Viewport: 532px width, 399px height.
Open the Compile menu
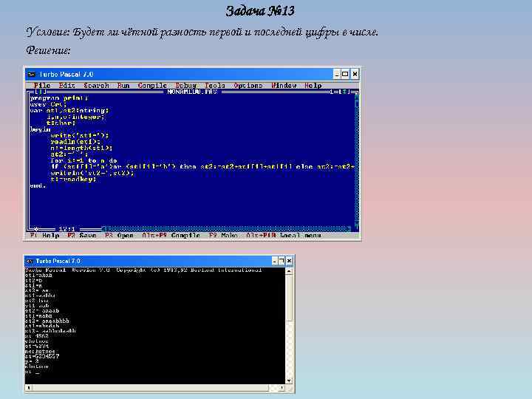[152, 86]
